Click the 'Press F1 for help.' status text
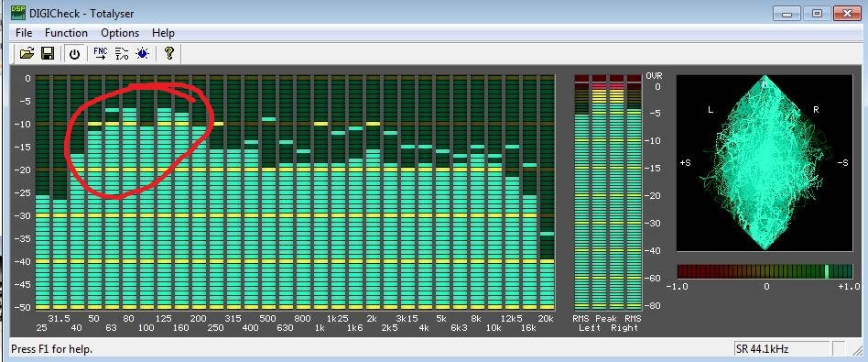The height and width of the screenshot is (362, 868). tap(52, 349)
